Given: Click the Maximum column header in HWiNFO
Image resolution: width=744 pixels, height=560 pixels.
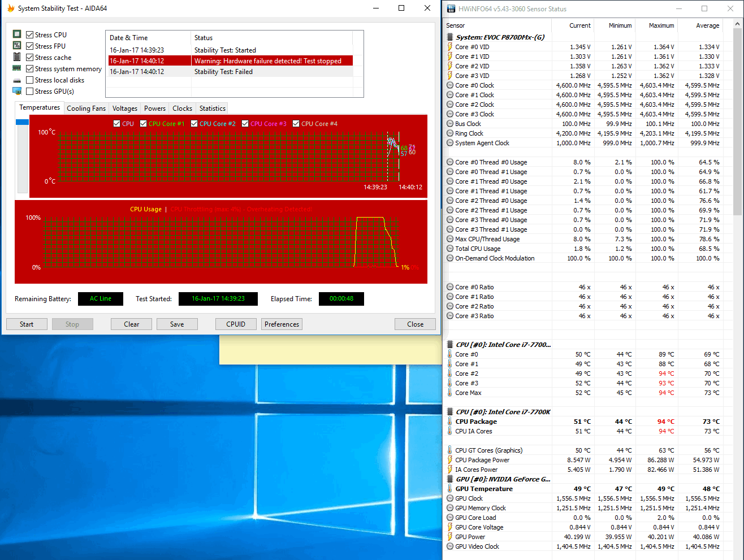Looking at the screenshot, I should pos(656,25).
